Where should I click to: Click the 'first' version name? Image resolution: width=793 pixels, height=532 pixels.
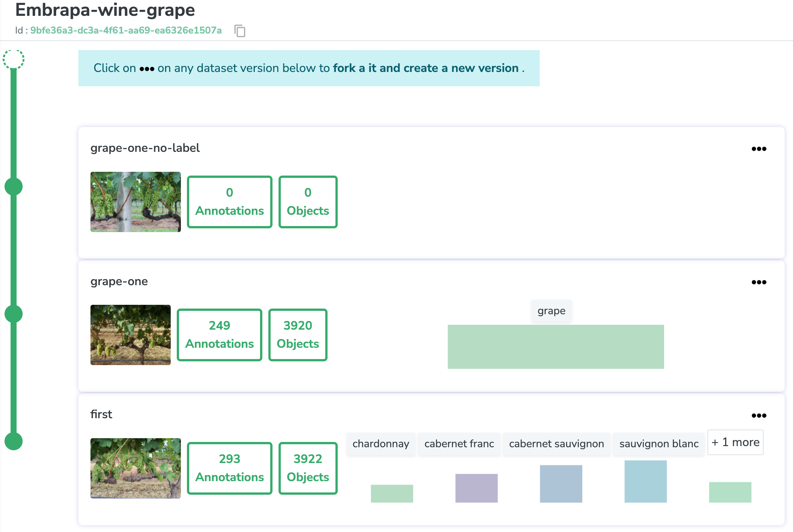[101, 414]
